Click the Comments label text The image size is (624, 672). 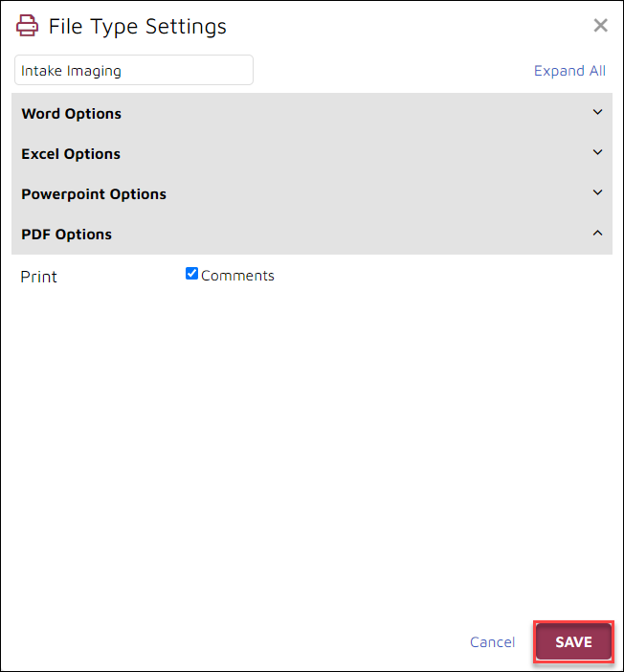tap(237, 276)
